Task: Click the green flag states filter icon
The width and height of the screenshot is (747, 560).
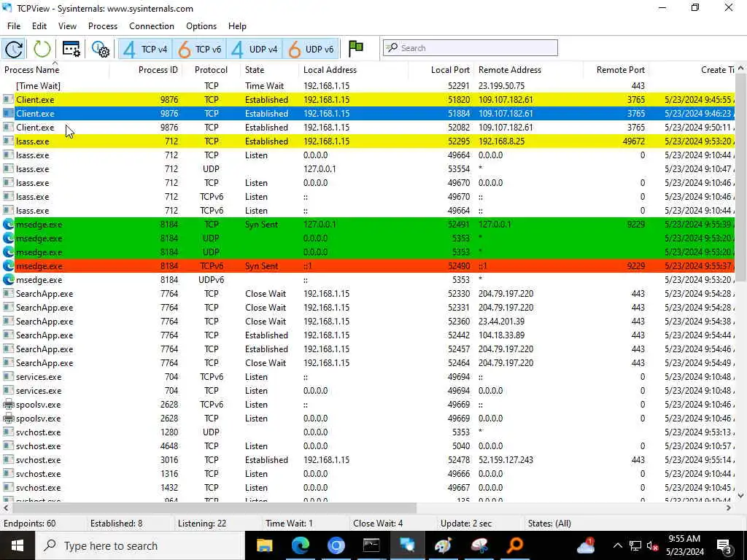Action: 356,48
